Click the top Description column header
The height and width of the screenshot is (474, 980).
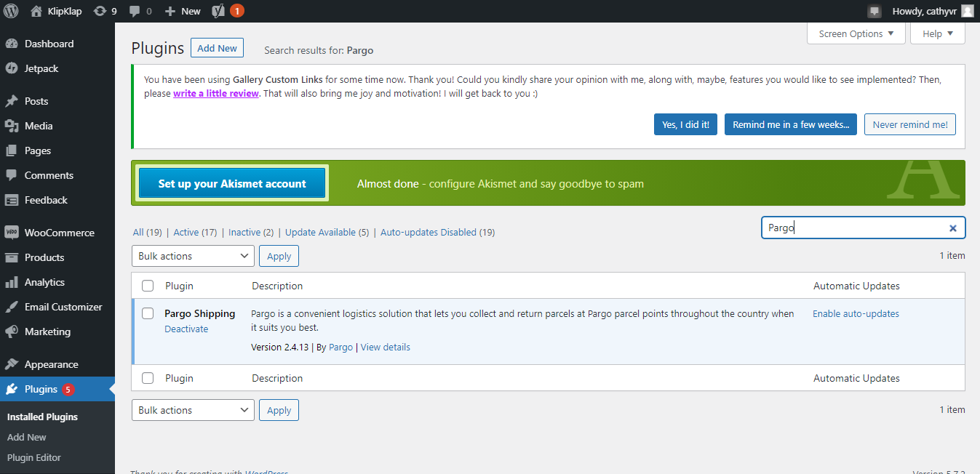pyautogui.click(x=277, y=286)
